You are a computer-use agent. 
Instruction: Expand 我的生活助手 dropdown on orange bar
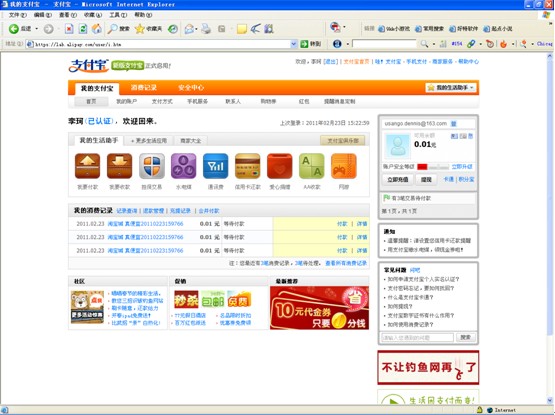coord(452,87)
